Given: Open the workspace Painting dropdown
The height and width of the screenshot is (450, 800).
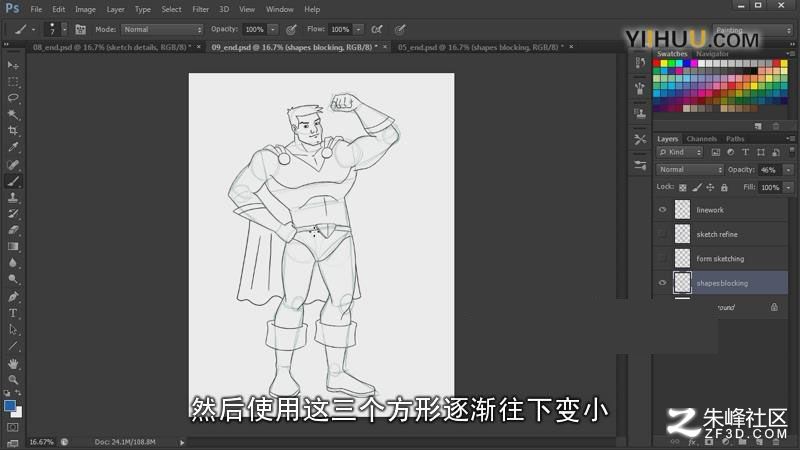Looking at the screenshot, I should click(x=752, y=30).
